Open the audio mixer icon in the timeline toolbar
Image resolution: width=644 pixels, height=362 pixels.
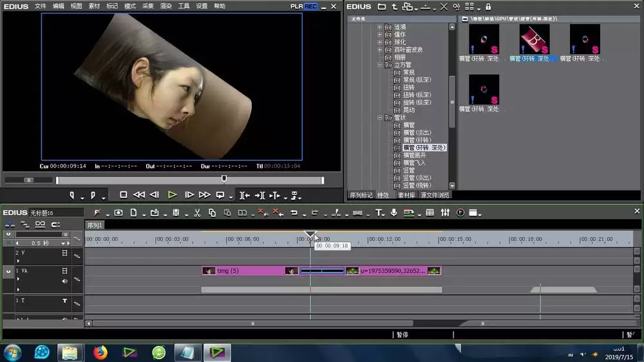click(x=445, y=213)
